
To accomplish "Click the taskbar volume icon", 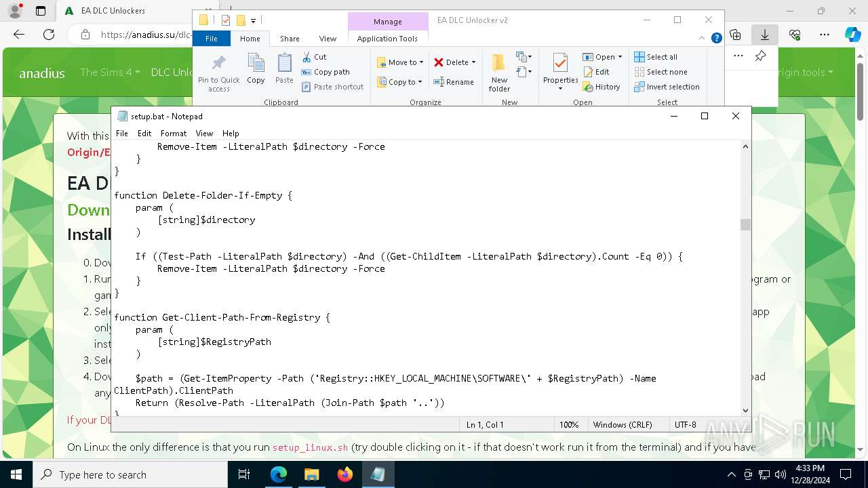I will (x=780, y=474).
